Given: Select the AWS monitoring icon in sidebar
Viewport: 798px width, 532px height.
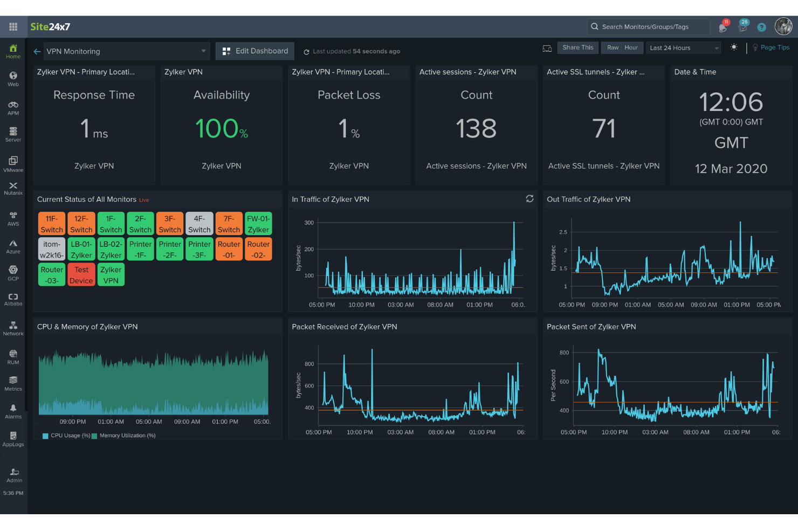Looking at the screenshot, I should pos(13,218).
